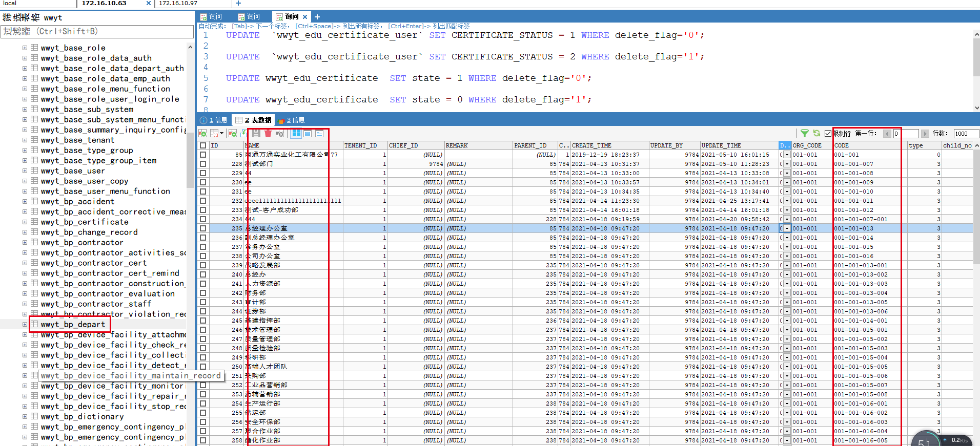Click the insert new row icon
Screen dimensions: 980x446
(x=233, y=133)
